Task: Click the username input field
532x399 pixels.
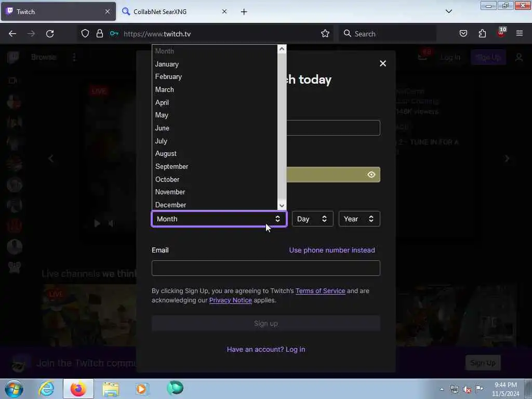Action: click(x=333, y=128)
